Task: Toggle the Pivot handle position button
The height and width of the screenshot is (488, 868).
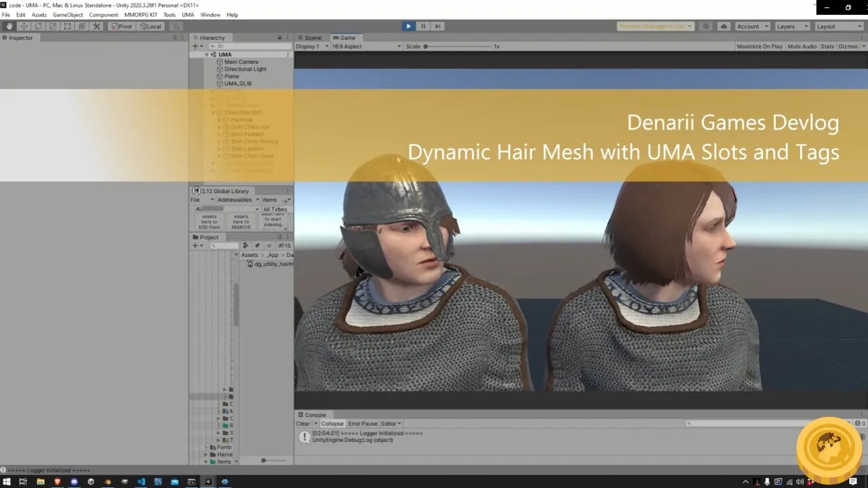Action: pos(122,26)
